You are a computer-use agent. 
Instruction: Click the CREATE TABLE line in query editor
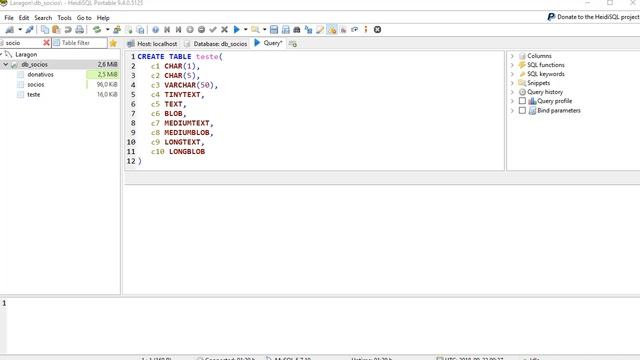point(180,57)
